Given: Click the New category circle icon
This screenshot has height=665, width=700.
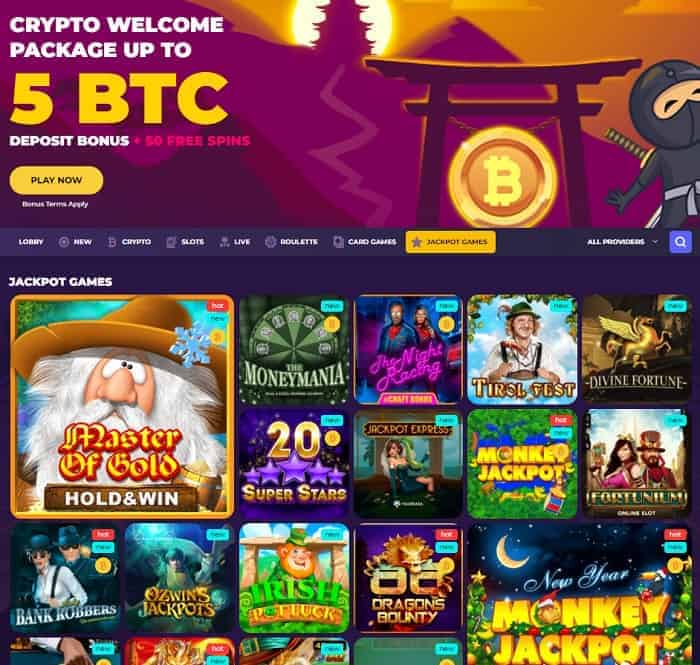Looking at the screenshot, I should [64, 242].
